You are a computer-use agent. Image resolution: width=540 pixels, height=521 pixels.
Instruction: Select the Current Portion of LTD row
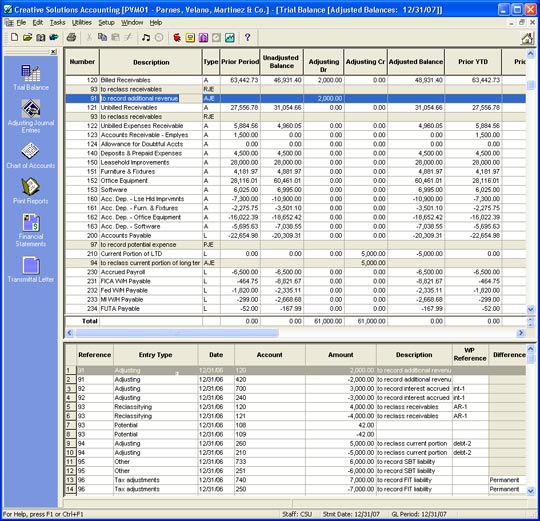point(295,254)
